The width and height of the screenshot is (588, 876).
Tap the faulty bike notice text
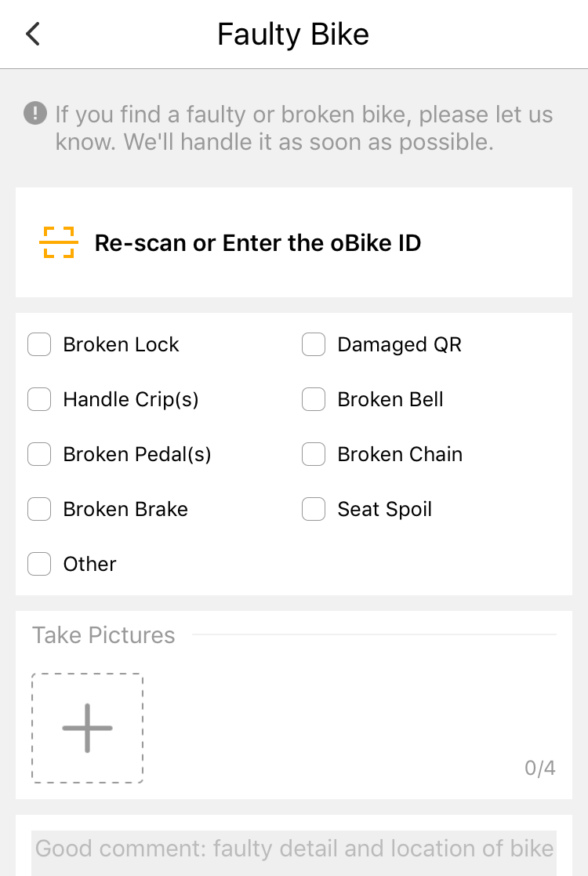(303, 129)
